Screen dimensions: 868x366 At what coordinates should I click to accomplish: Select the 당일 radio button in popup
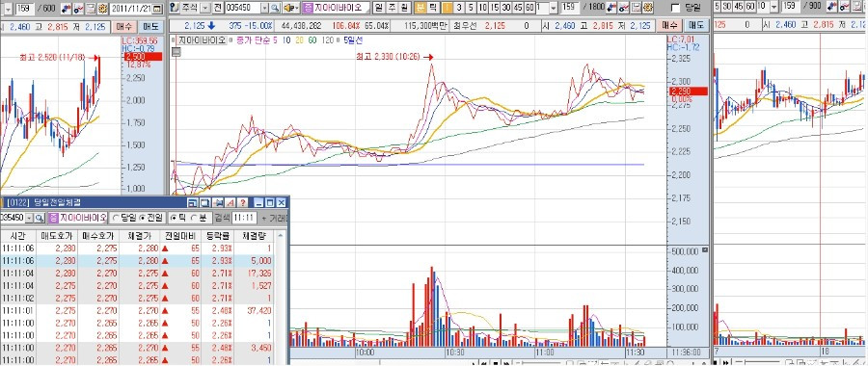pos(116,218)
